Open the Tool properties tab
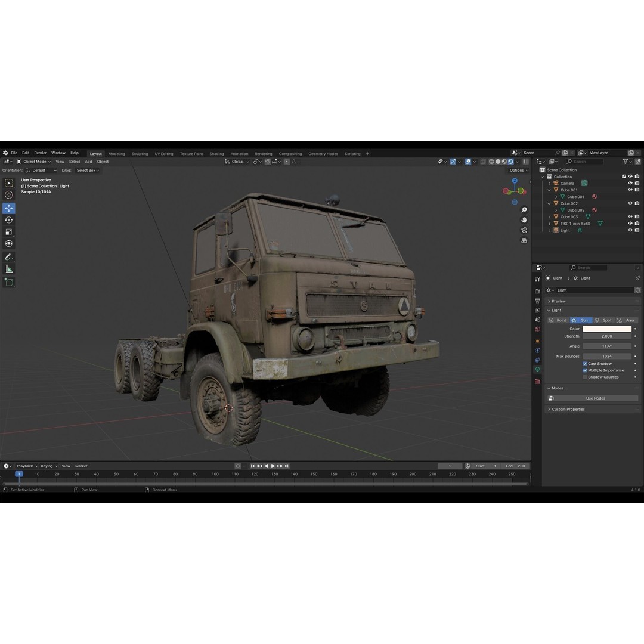Viewport: 644px width, 644px height. pyautogui.click(x=538, y=279)
